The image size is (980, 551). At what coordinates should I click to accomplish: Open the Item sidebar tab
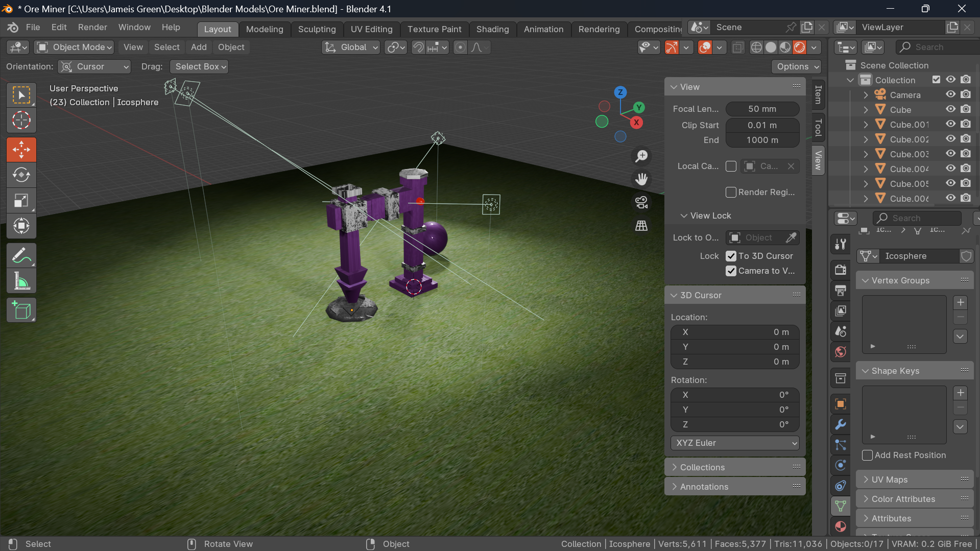coord(818,95)
